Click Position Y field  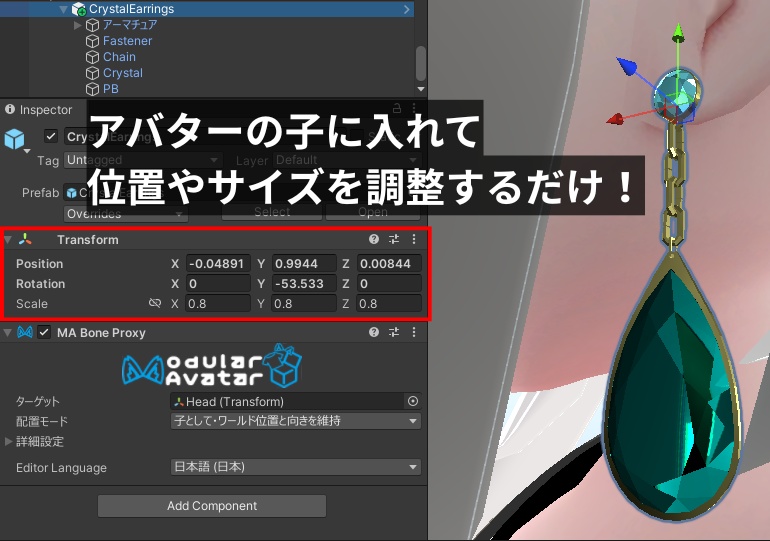click(304, 264)
